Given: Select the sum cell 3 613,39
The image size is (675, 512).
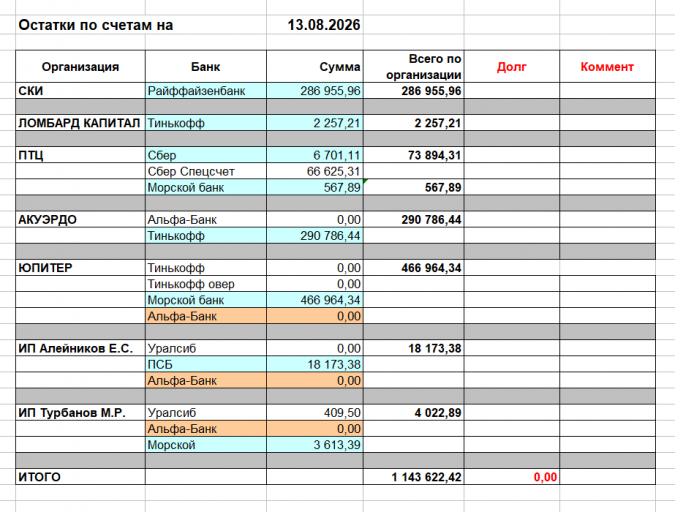Looking at the screenshot, I should point(315,445).
